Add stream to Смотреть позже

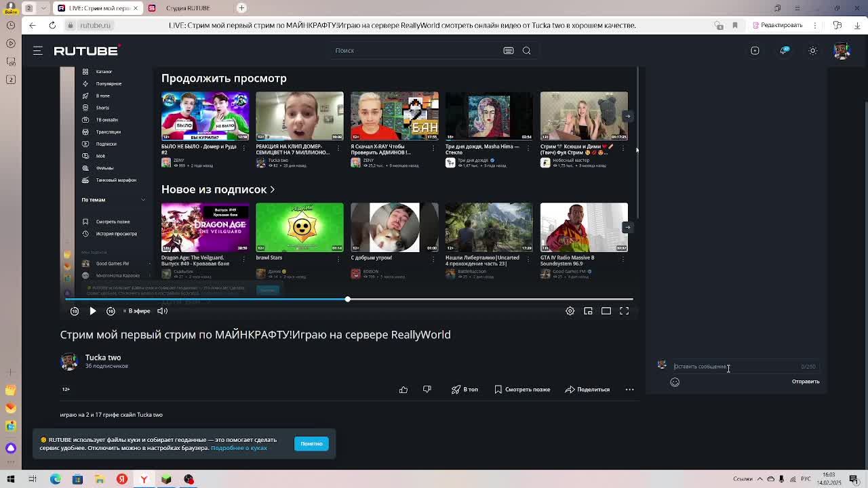[522, 390]
